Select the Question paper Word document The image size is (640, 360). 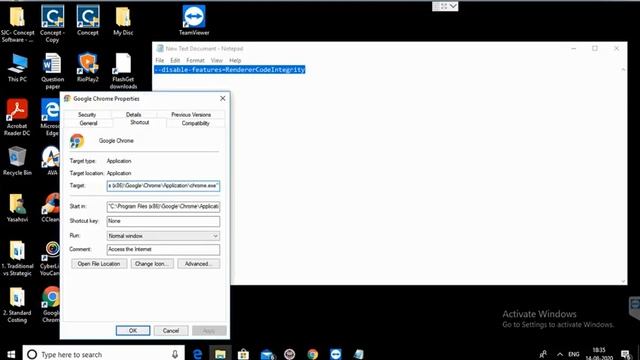tap(52, 71)
